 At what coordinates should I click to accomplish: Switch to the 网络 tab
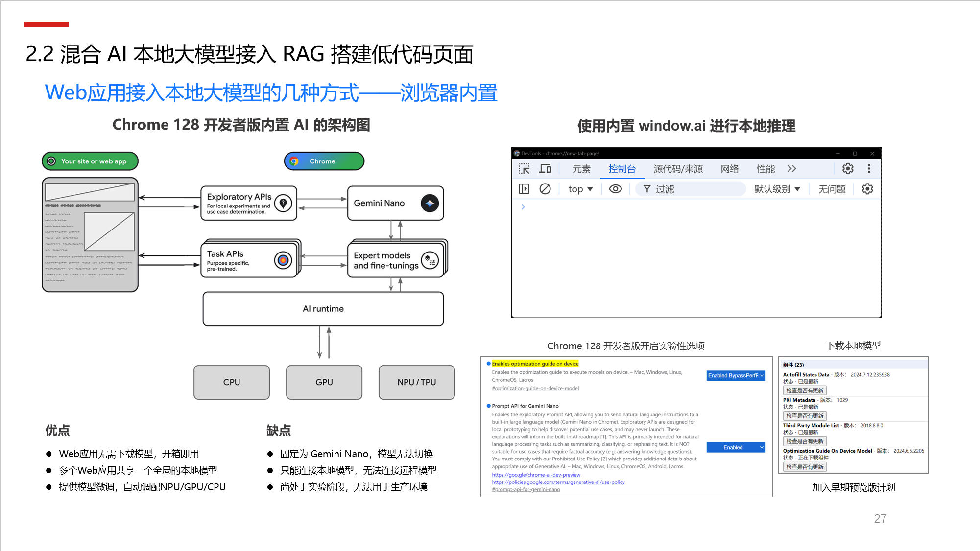(729, 169)
